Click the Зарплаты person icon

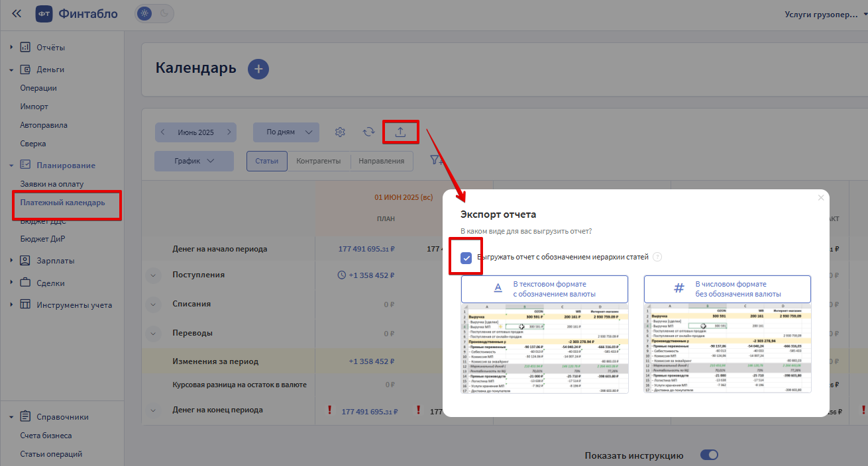[x=26, y=260]
